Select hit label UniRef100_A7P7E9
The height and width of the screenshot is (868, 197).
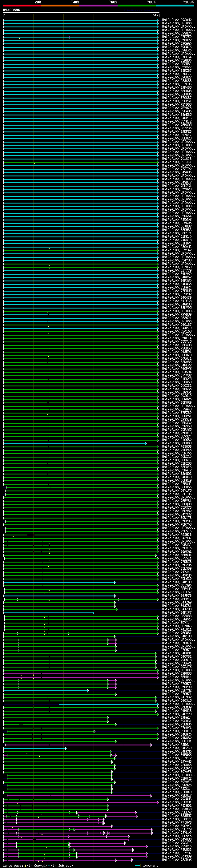177,37
